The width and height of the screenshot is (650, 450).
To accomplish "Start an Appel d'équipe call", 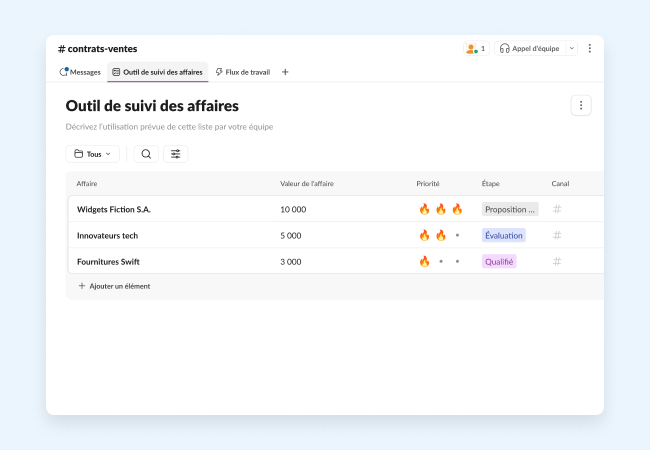I will coord(529,48).
